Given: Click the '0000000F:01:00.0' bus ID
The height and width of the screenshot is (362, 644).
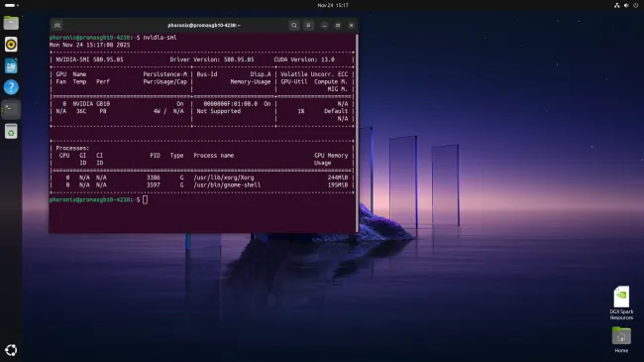Looking at the screenshot, I should (x=231, y=104).
